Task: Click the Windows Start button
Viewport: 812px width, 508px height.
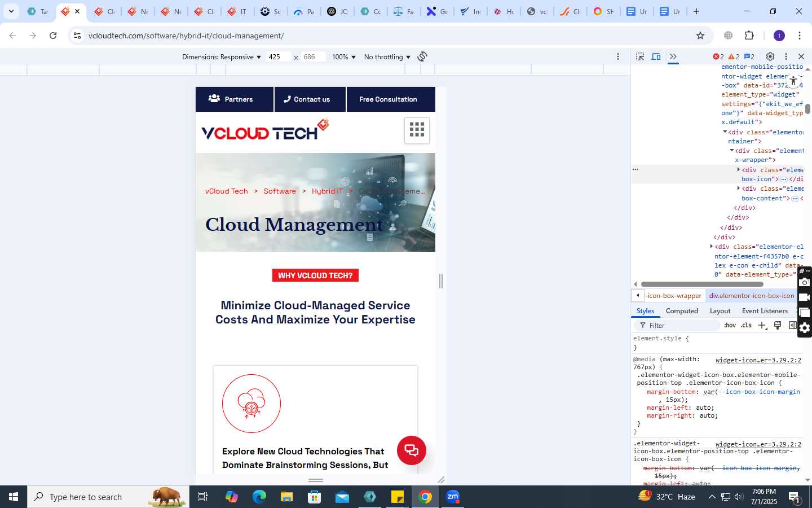Action: (x=14, y=497)
